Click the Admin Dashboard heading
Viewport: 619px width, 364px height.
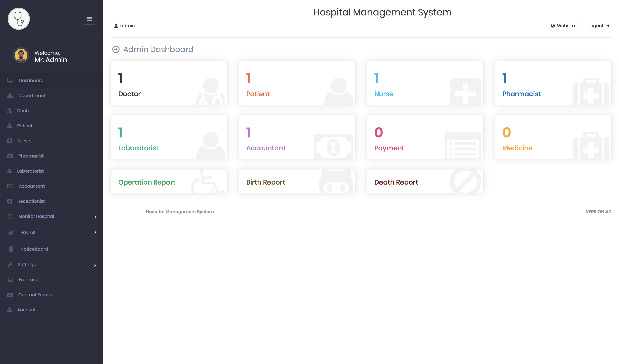158,49
